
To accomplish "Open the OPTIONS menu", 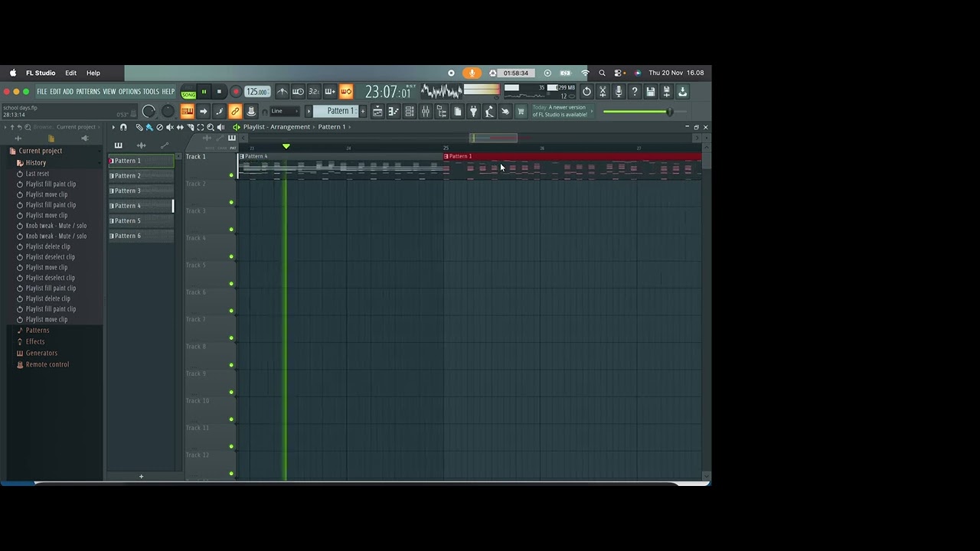I will pyautogui.click(x=129, y=92).
